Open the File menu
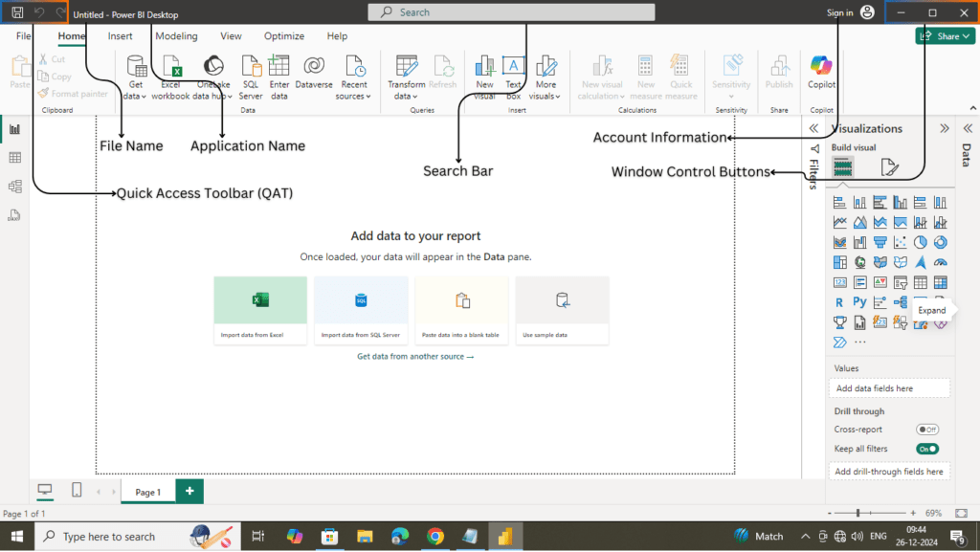Image resolution: width=980 pixels, height=552 pixels. 23,36
